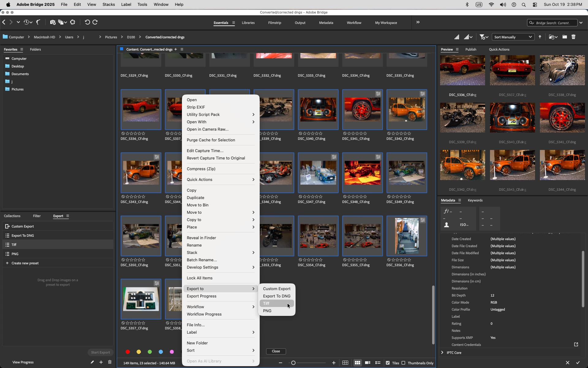Click the red label color swatch
This screenshot has width=588, height=368.
click(x=128, y=352)
